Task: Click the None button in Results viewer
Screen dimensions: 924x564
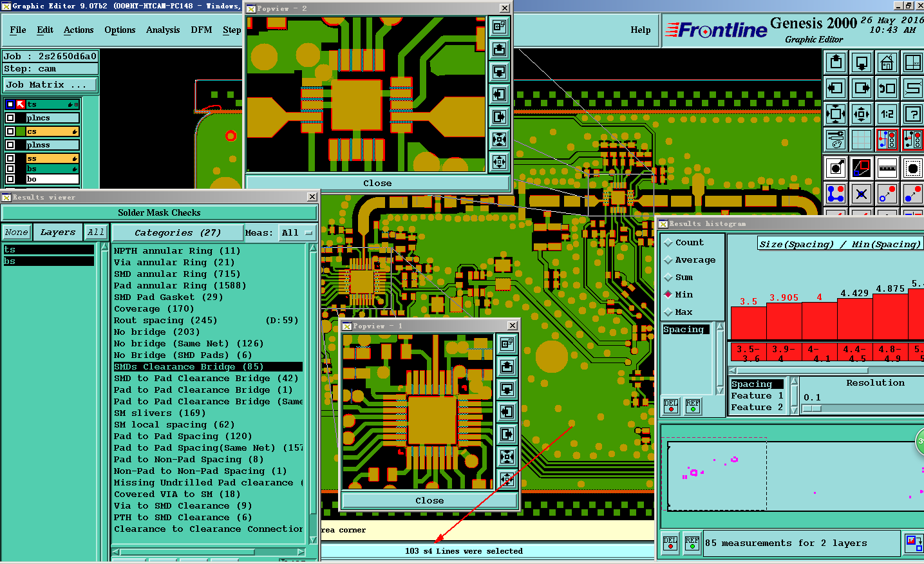Action: (16, 232)
